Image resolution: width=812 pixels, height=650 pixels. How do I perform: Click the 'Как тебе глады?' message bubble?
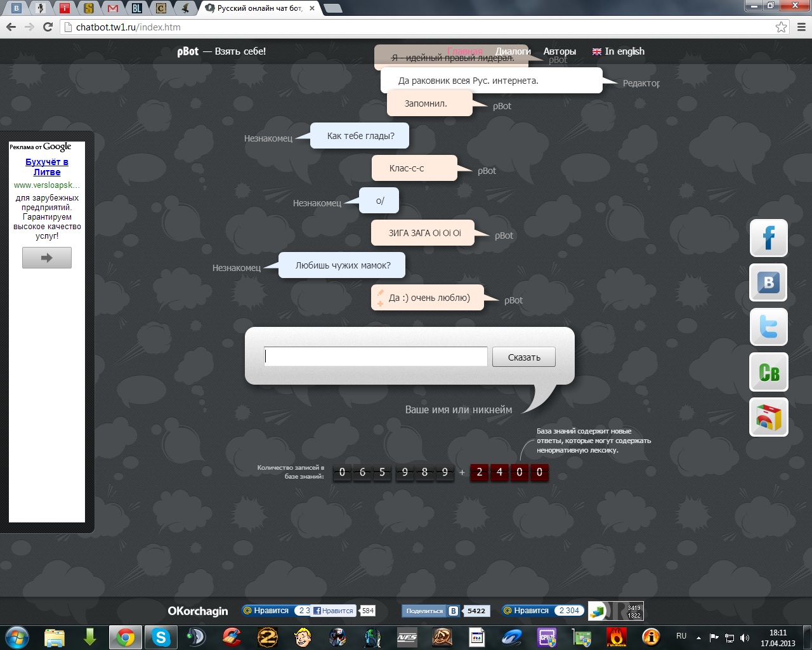(x=360, y=136)
